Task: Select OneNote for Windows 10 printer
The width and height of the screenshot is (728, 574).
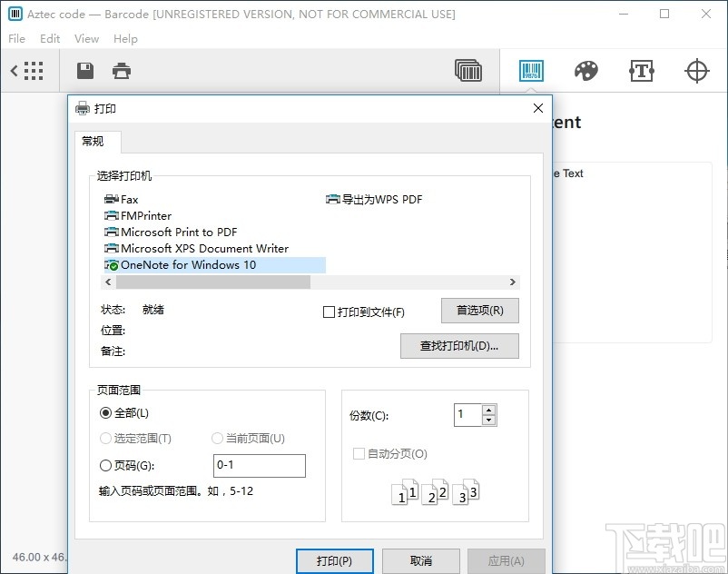Action: [214, 264]
